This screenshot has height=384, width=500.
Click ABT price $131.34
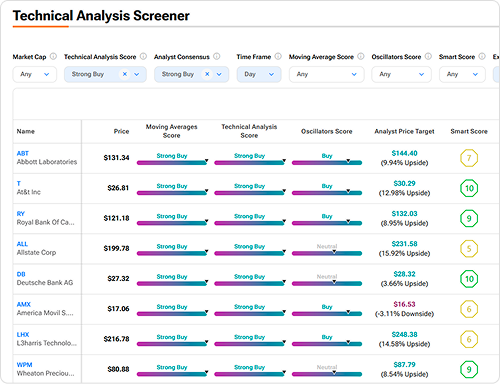point(116,158)
